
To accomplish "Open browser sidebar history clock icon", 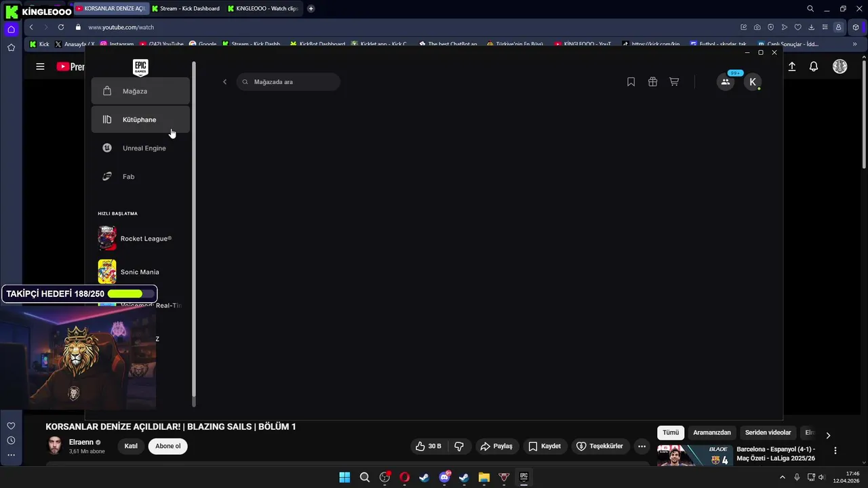I will 11,441.
